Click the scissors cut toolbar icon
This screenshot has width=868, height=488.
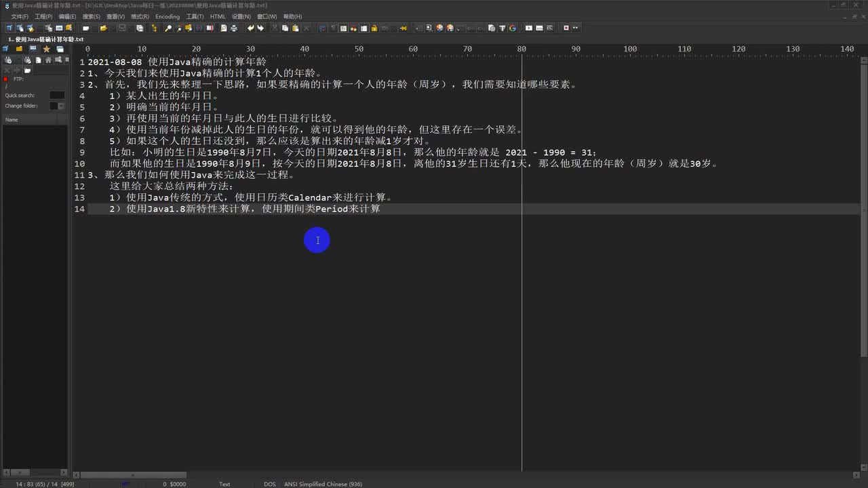coord(275,28)
